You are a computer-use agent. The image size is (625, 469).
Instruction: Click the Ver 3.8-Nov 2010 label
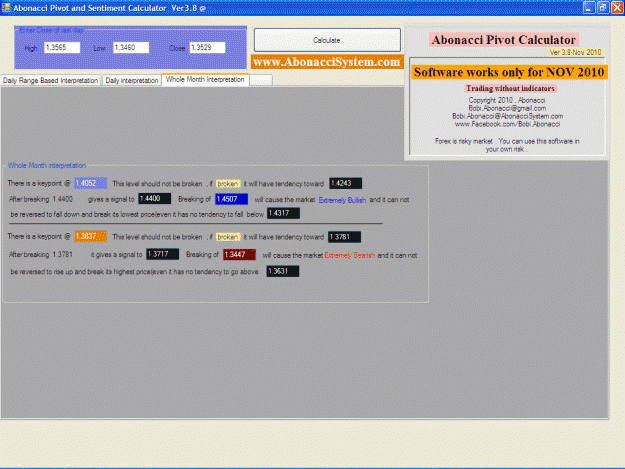(x=576, y=52)
